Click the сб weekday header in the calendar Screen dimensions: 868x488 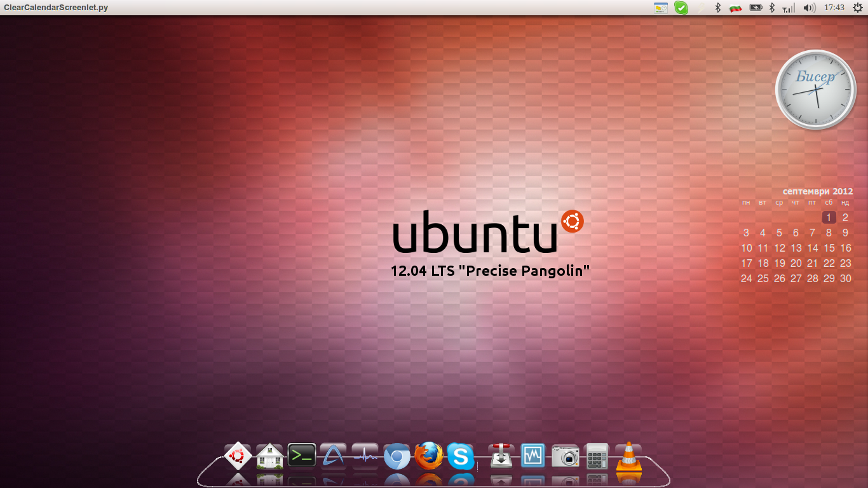pyautogui.click(x=829, y=203)
